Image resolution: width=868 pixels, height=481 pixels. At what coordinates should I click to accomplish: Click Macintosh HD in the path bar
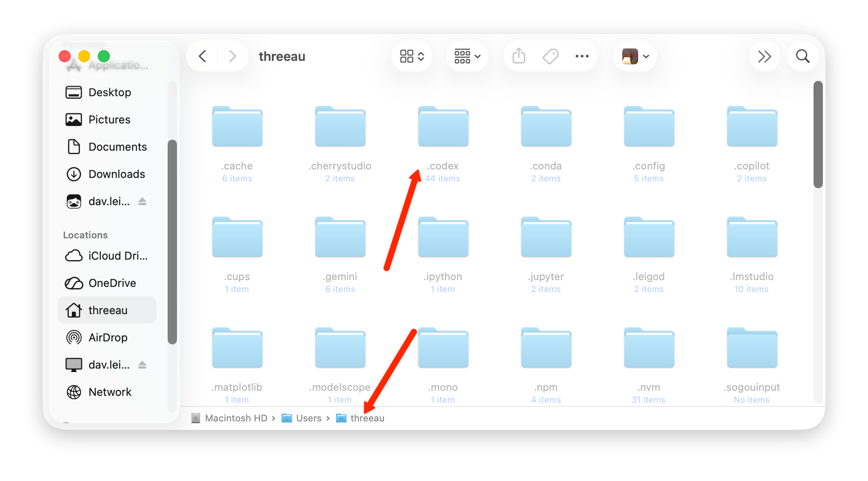229,418
